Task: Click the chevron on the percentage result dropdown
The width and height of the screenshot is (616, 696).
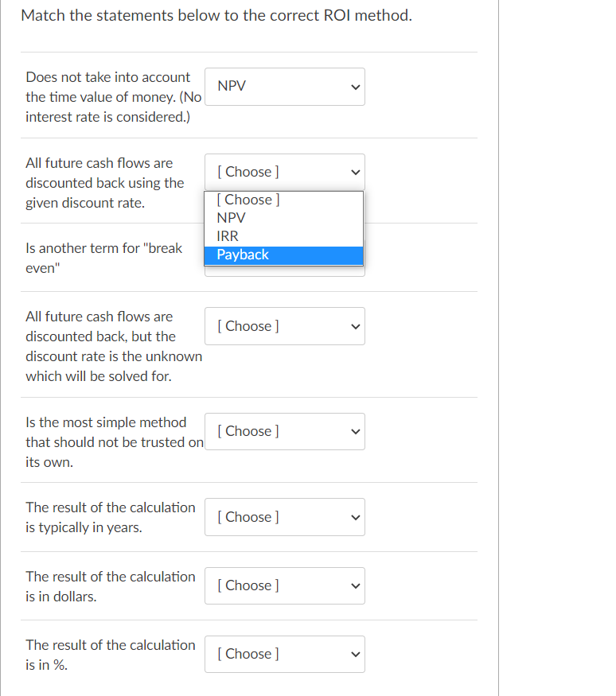Action: pos(353,654)
